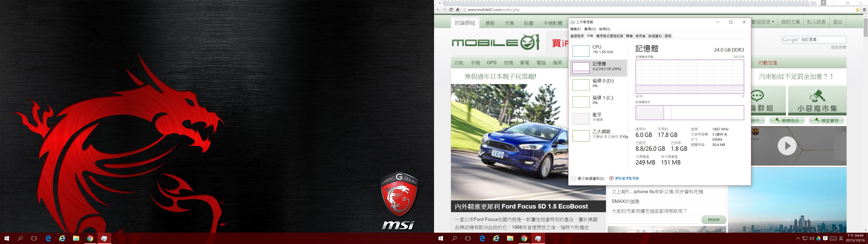Click search icon on right monitor taskbar
This screenshot has width=868, height=244.
[x=455, y=238]
